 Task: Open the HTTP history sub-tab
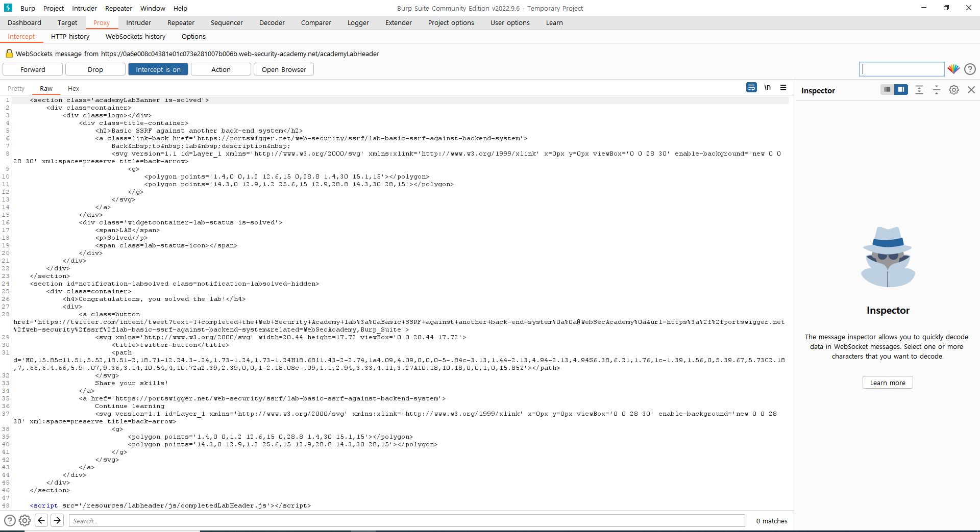[x=70, y=36]
